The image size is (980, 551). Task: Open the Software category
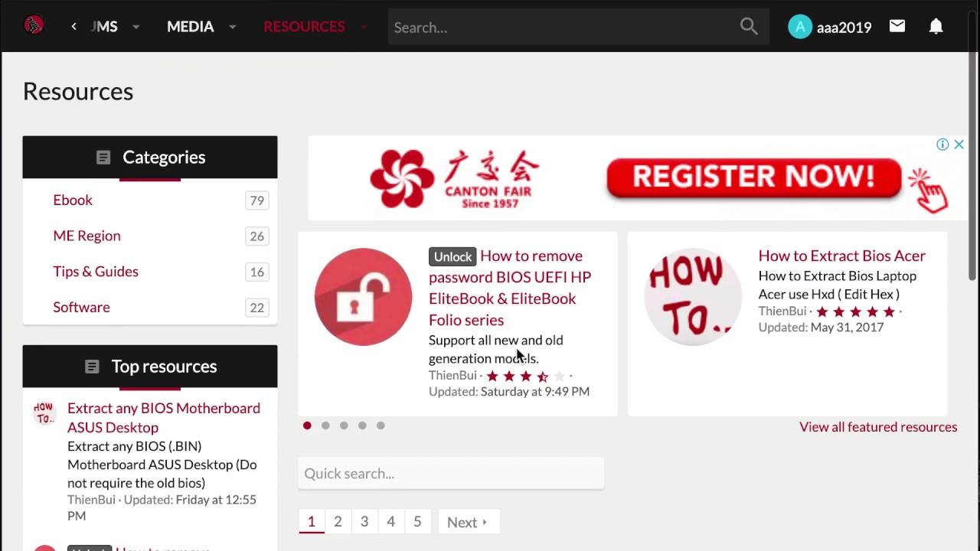[81, 307]
